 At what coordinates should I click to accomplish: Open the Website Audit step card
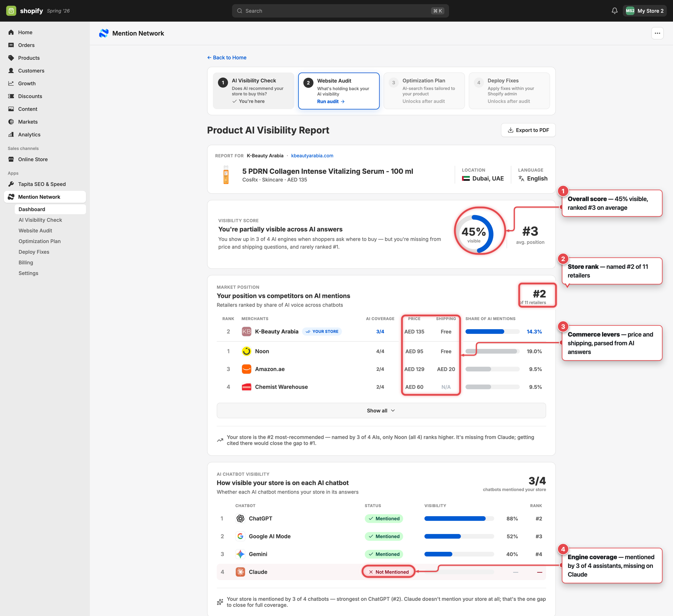click(x=339, y=91)
